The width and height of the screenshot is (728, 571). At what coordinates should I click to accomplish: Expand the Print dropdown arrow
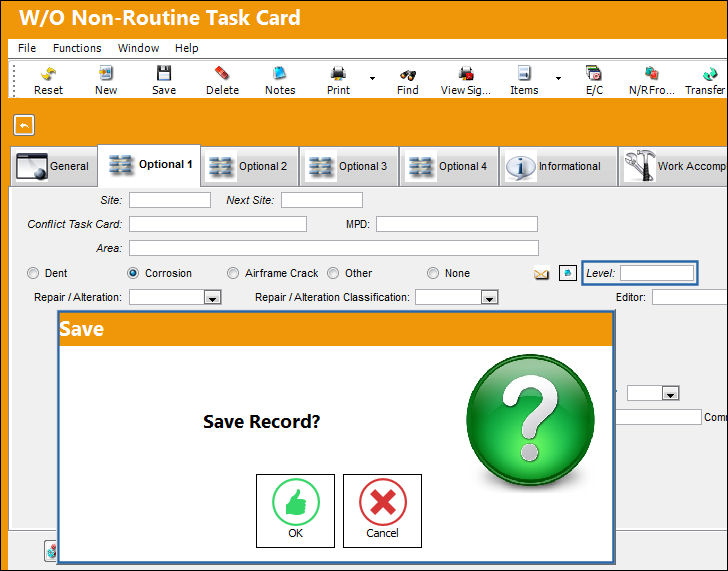tap(372, 78)
